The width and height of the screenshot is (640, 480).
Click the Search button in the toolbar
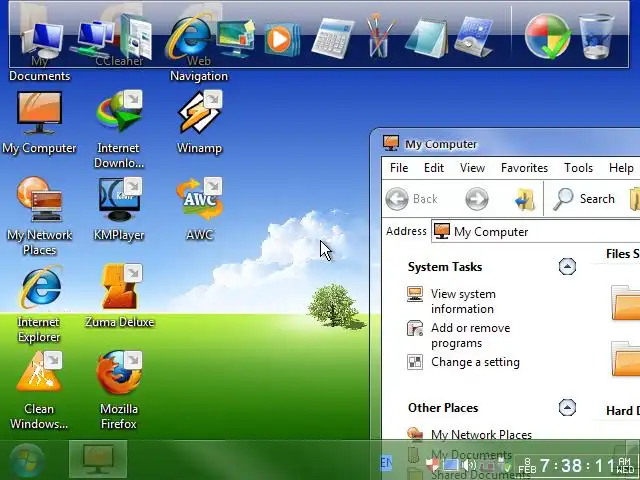(x=584, y=199)
